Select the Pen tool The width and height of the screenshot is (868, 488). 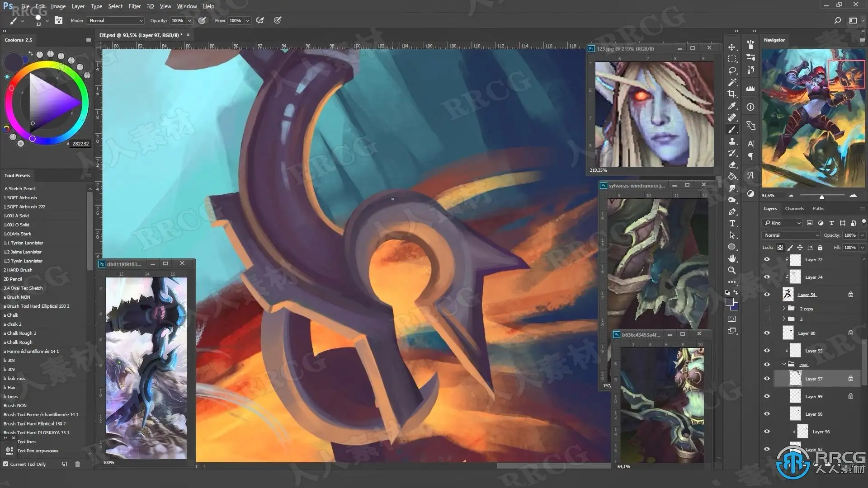[732, 212]
